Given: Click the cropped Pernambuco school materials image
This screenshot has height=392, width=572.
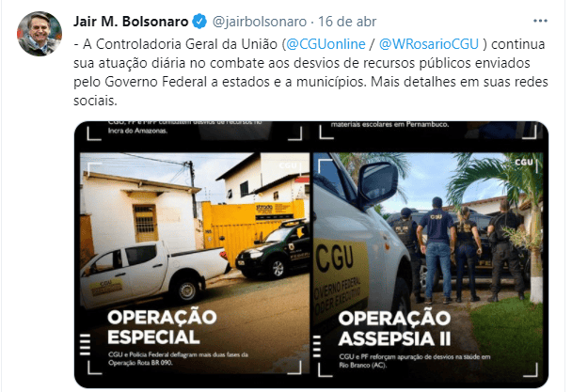Looking at the screenshot, I should 428,132.
